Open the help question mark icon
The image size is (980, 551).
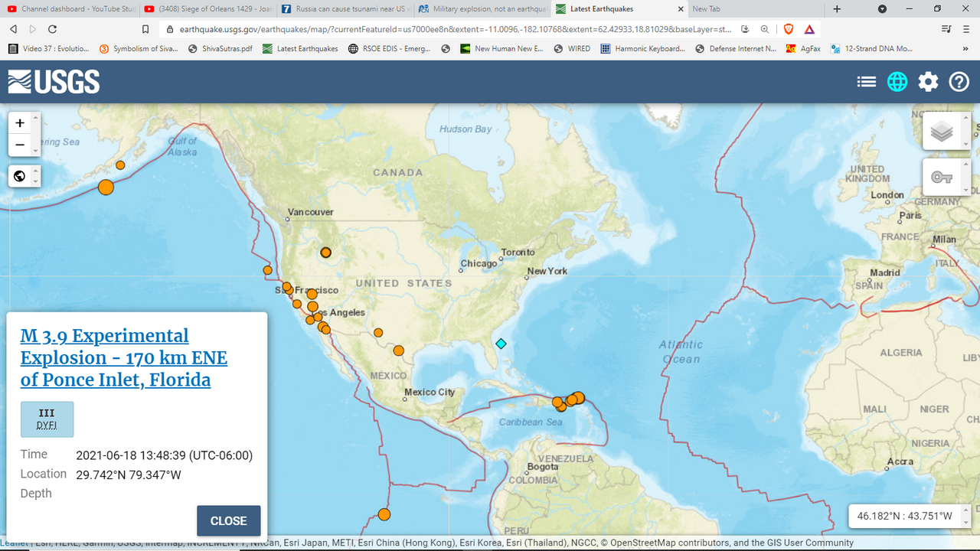coord(959,82)
